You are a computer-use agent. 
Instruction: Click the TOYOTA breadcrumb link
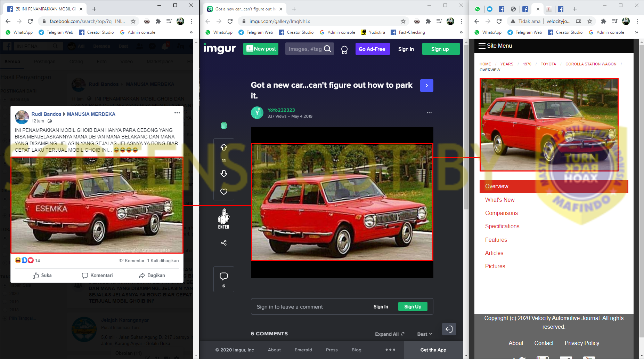(548, 64)
